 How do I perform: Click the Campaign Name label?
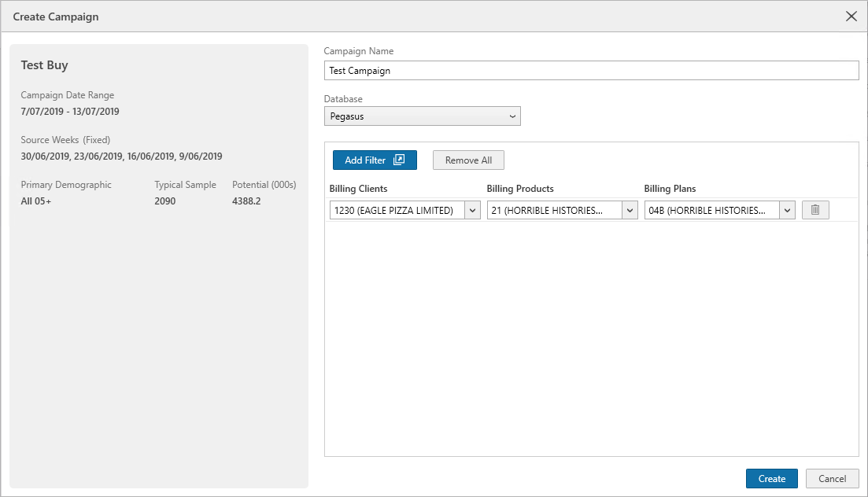(x=359, y=51)
